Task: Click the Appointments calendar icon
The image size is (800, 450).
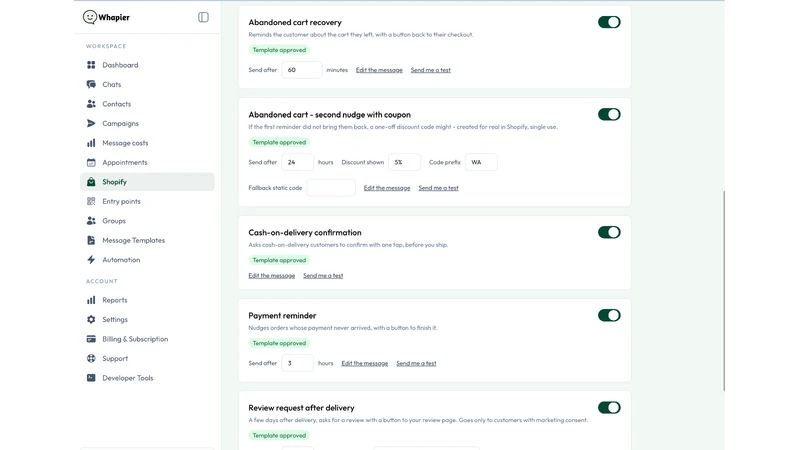Action: 91,162
